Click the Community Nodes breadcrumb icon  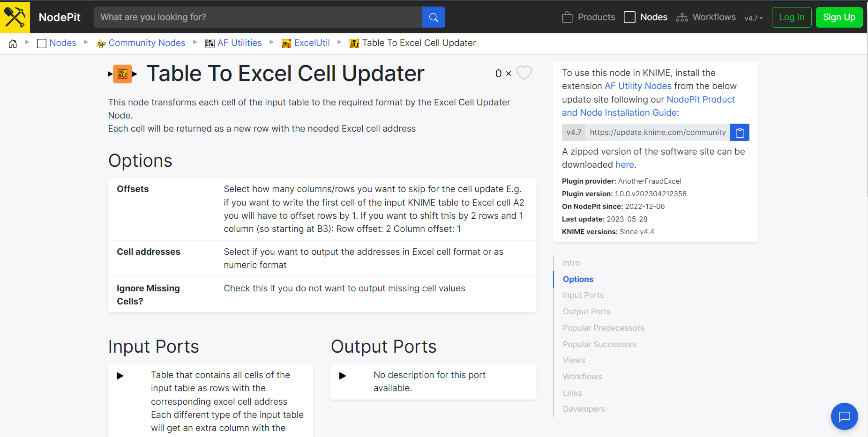point(101,44)
